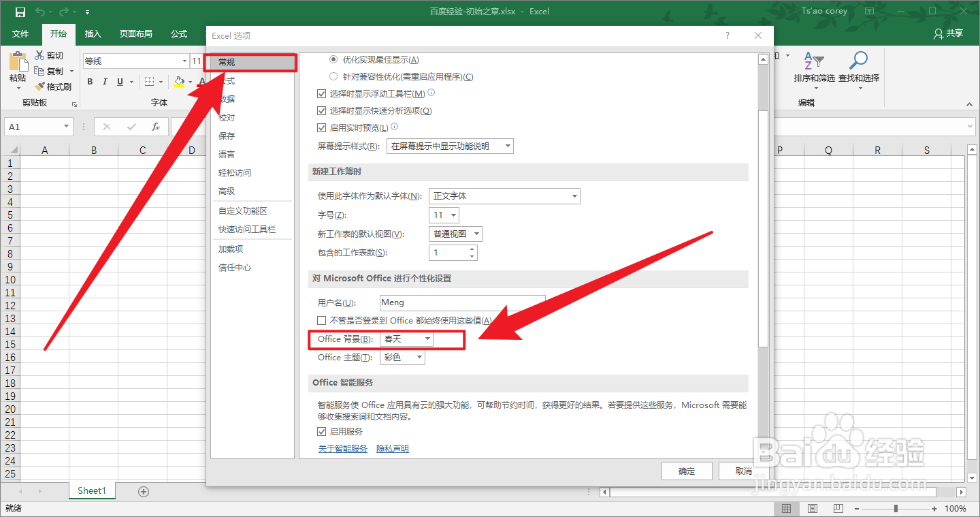Open help via question mark in dialog
The height and width of the screenshot is (517, 980).
click(x=728, y=35)
